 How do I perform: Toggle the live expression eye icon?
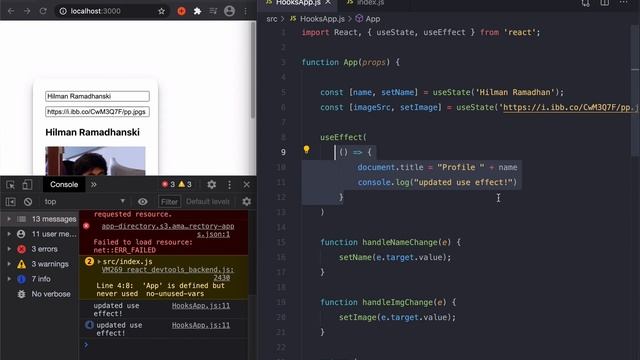coord(142,202)
